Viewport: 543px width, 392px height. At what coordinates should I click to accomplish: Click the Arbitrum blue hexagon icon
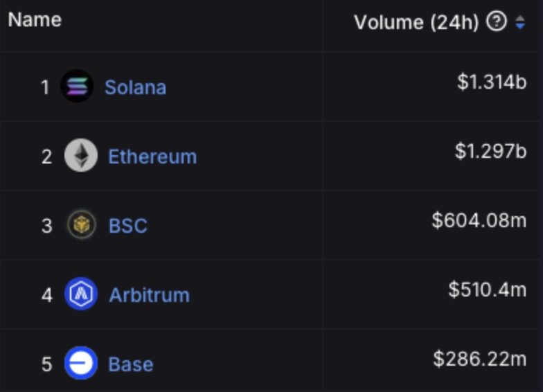81,294
